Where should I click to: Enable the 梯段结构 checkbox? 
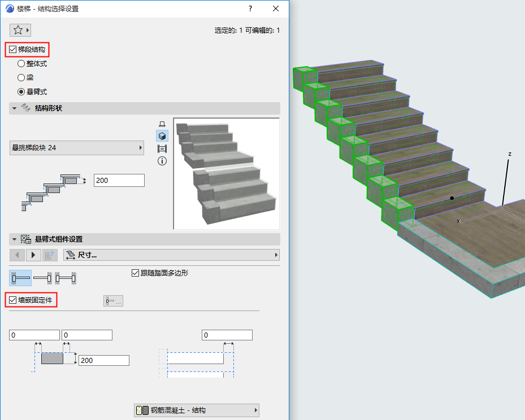(12, 50)
